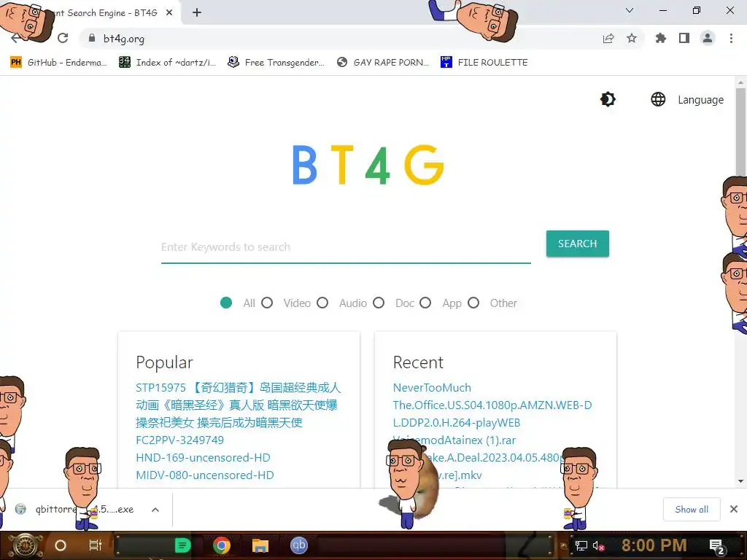
Task: Close the BT4G Search Engine tab
Action: pyautogui.click(x=169, y=13)
